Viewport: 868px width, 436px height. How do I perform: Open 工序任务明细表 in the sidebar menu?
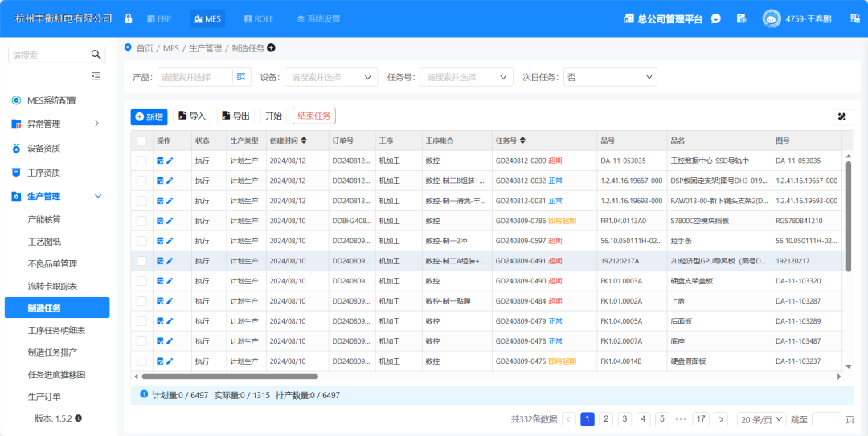click(56, 330)
